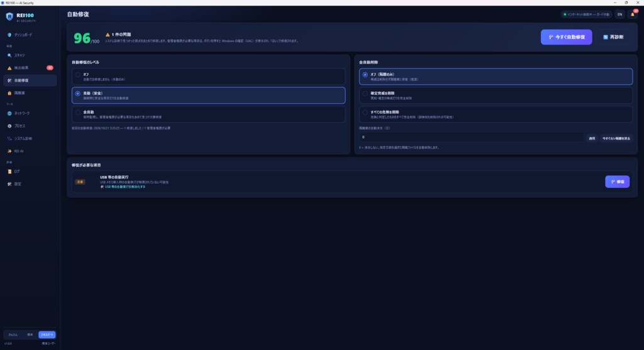The image size is (644, 350).
Task: Open the 隔離庫 lock icon item
Action: [x=30, y=93]
